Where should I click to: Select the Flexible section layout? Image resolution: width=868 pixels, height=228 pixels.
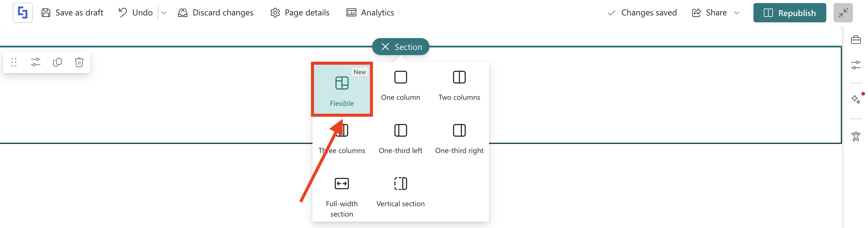[342, 90]
